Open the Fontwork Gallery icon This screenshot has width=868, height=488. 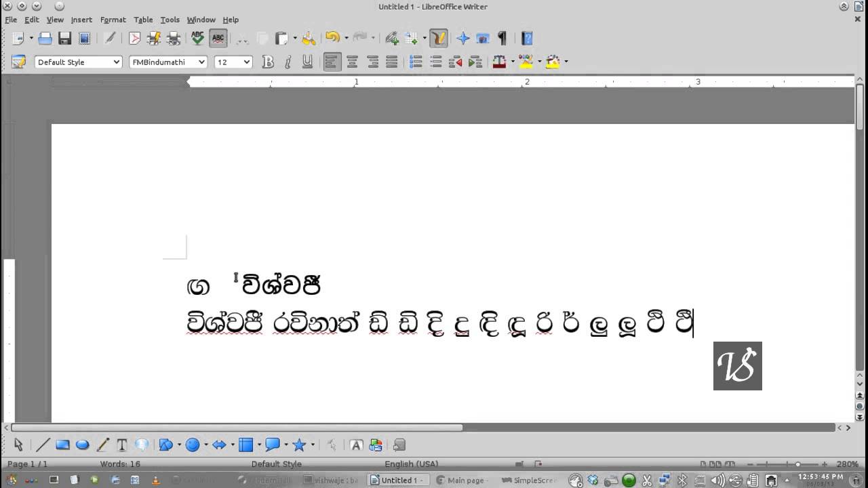[356, 445]
